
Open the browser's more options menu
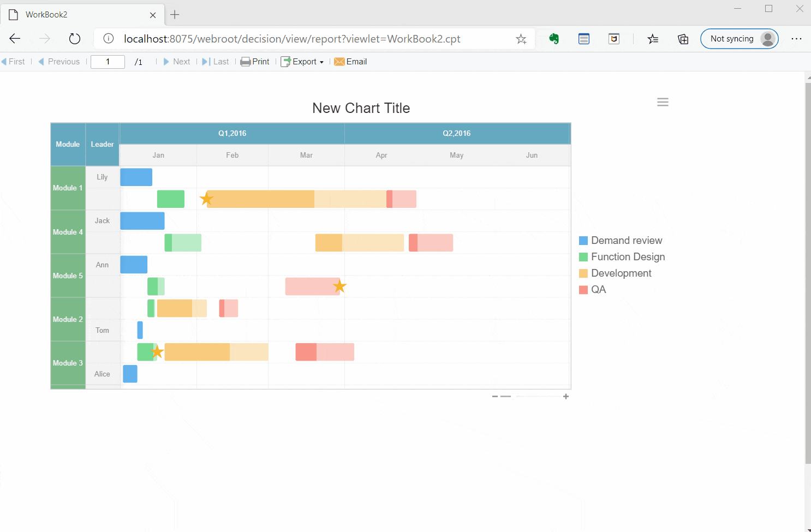[x=797, y=38]
